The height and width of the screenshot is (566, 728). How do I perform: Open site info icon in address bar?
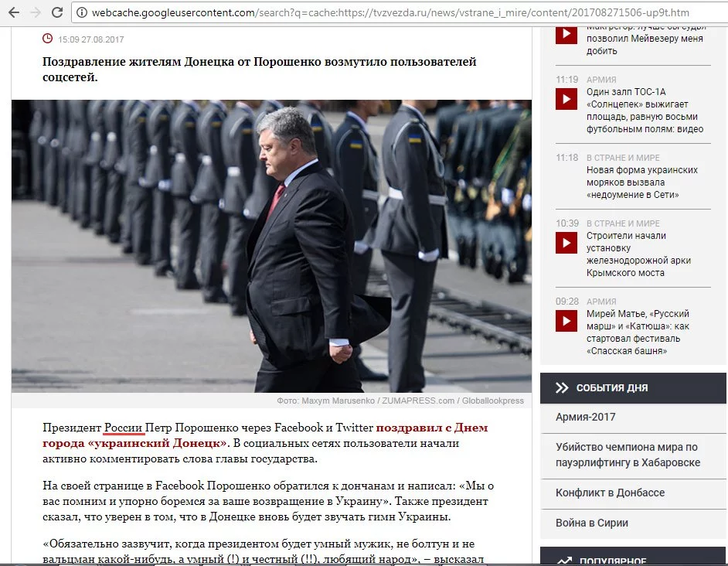(x=82, y=12)
